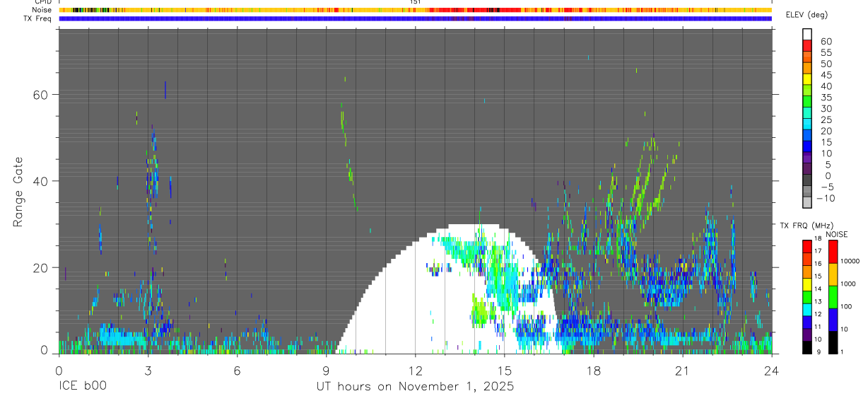Pick the red 17–18 MHz swatch in the TX FRQ legend
The image size is (868, 401).
807,246
